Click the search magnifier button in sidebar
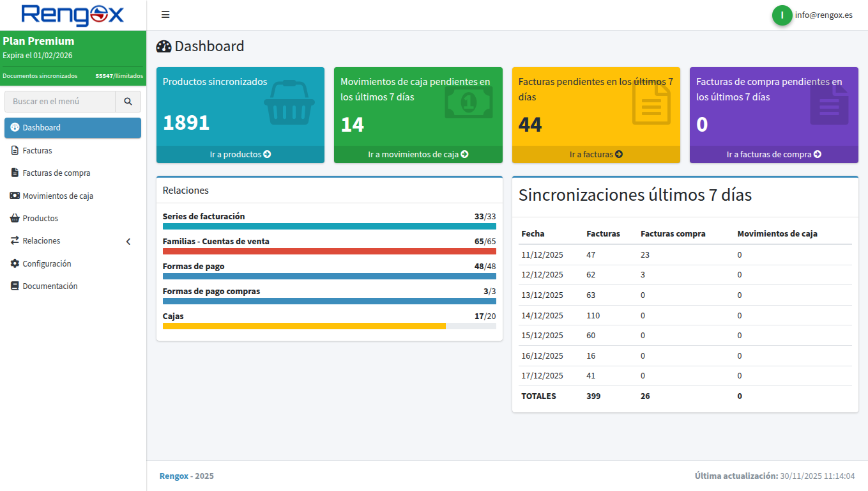The image size is (868, 491). 128,102
